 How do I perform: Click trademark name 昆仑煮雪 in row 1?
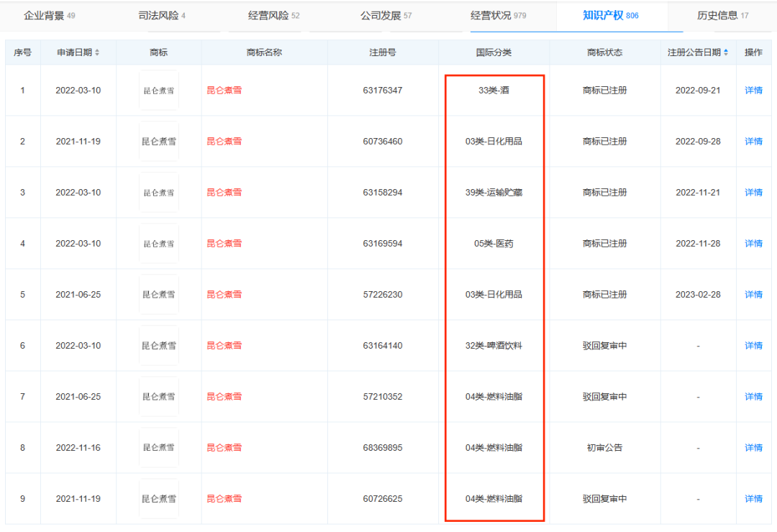(224, 91)
